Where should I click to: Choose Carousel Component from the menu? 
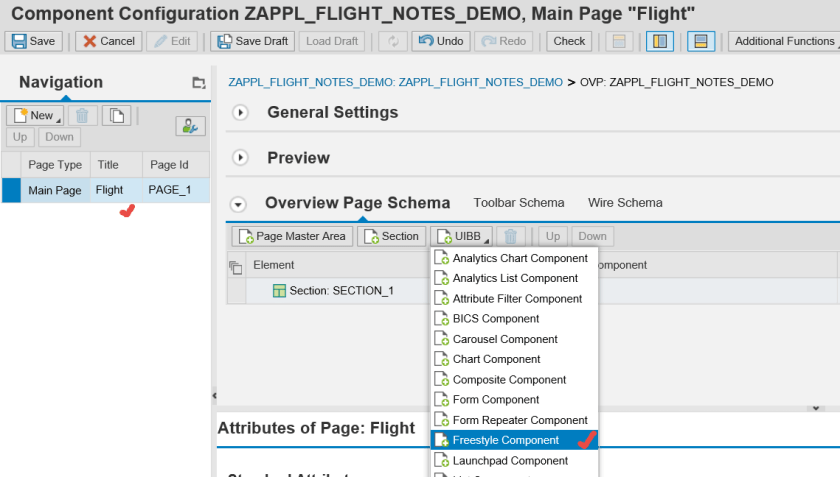[505, 339]
